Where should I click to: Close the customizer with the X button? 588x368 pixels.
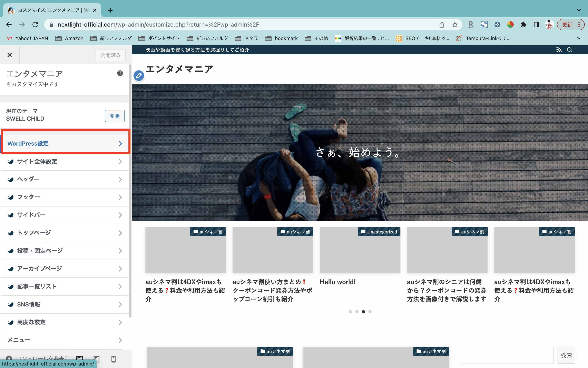(10, 55)
